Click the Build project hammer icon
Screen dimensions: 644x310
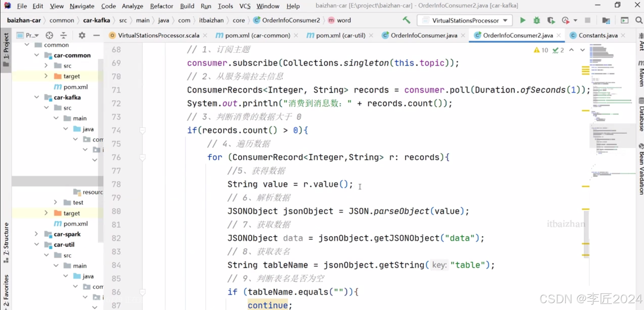point(406,20)
